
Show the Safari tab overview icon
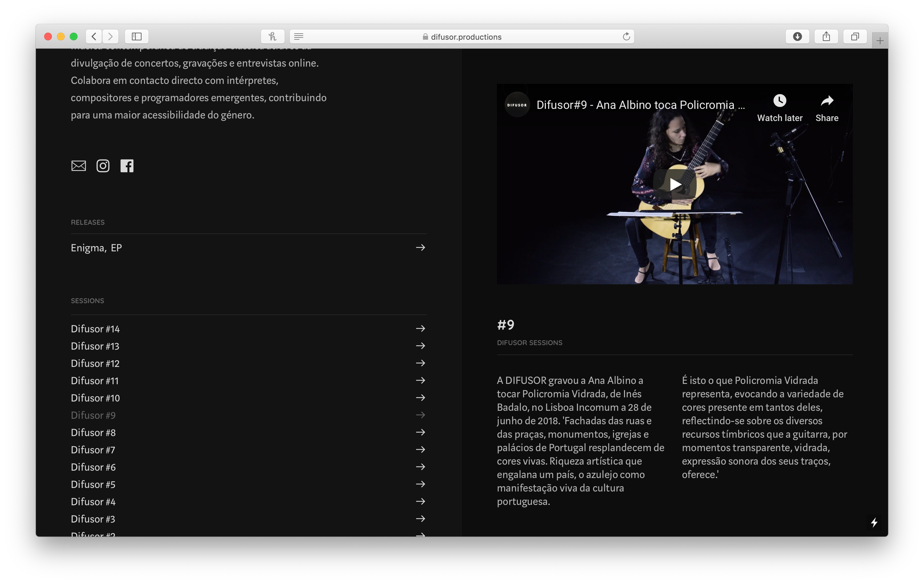[855, 37]
